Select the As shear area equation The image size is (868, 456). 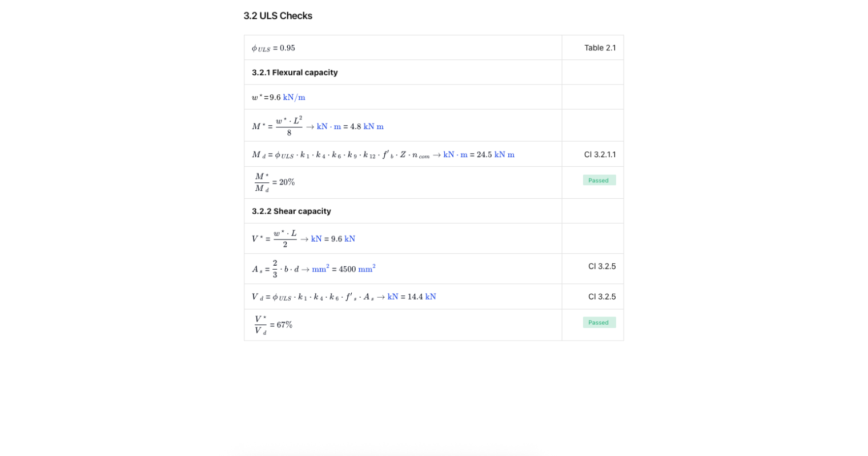pyautogui.click(x=314, y=269)
